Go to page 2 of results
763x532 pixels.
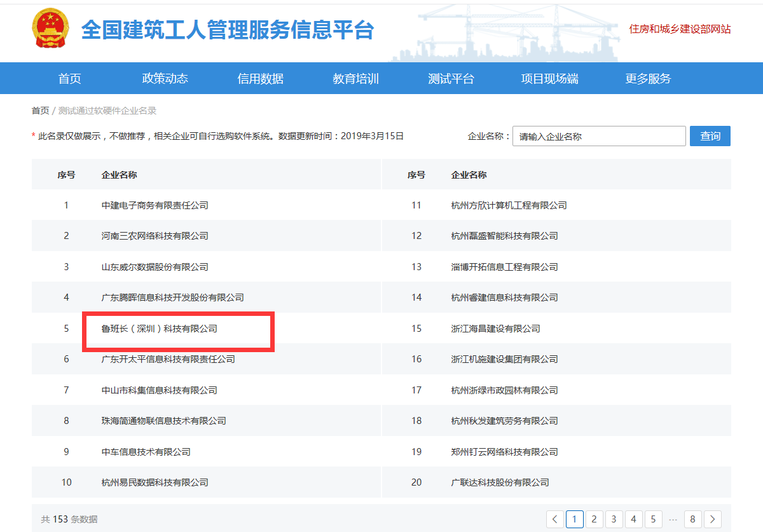pos(594,519)
